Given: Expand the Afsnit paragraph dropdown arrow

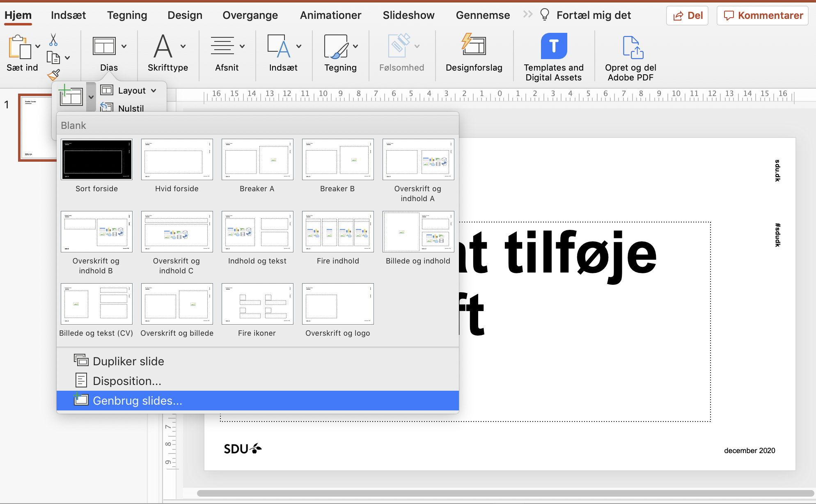Looking at the screenshot, I should click(x=242, y=46).
